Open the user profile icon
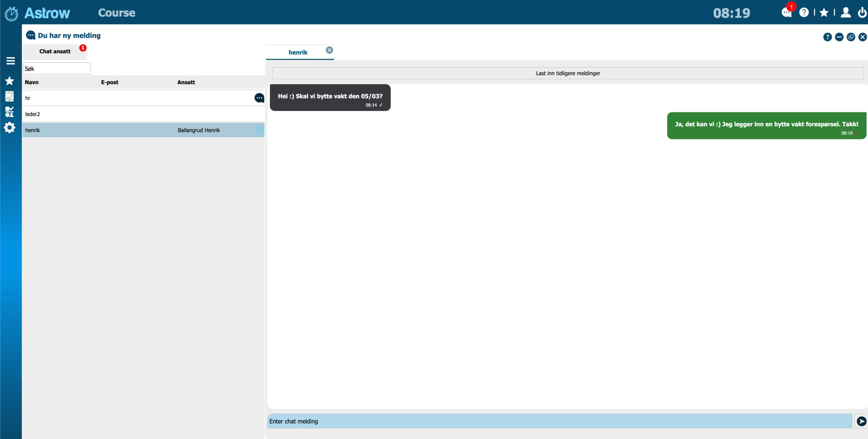The width and height of the screenshot is (868, 439). pos(845,13)
